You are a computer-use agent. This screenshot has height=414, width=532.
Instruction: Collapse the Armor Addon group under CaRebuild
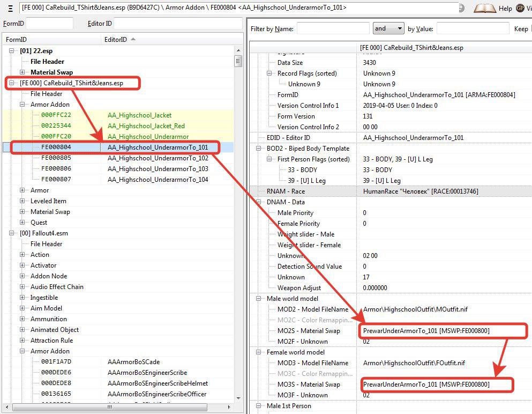[23, 105]
